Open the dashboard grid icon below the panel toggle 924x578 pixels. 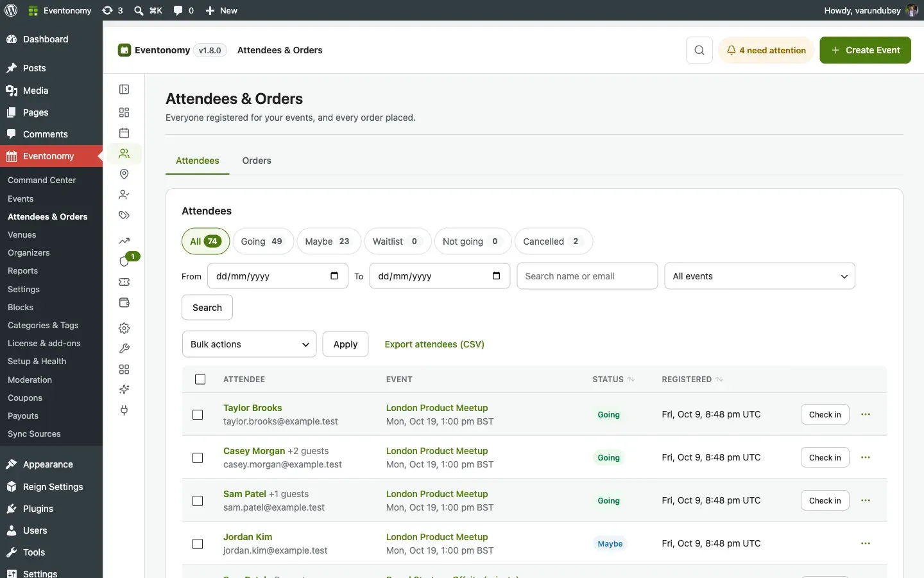click(x=124, y=112)
